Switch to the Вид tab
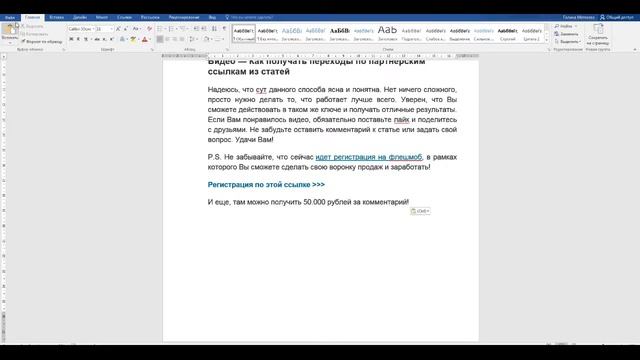Image resolution: width=640 pixels, height=360 pixels. click(x=212, y=18)
